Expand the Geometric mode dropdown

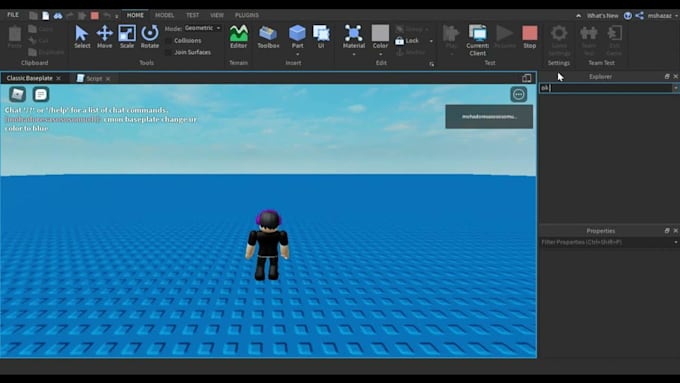tap(203, 28)
